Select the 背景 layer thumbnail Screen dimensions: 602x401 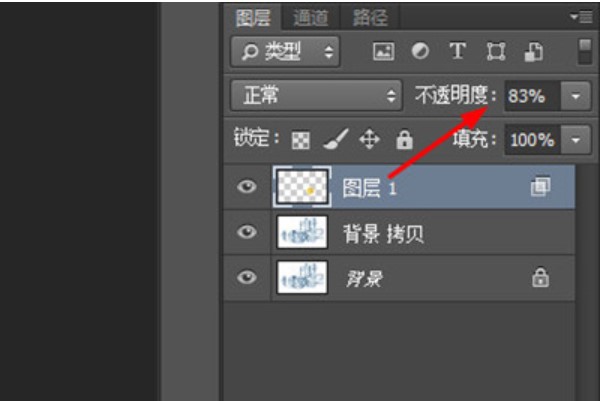point(302,277)
